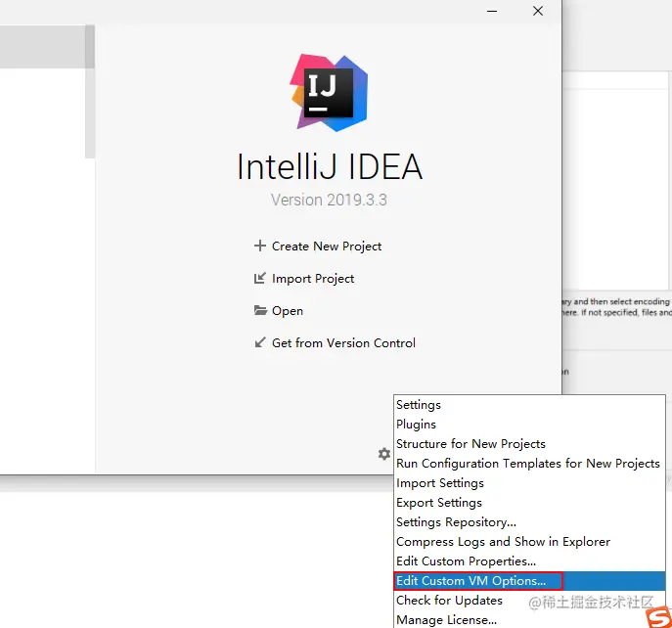This screenshot has width=672, height=628.
Task: Open Plugins from the configure menu
Action: pyautogui.click(x=529, y=425)
